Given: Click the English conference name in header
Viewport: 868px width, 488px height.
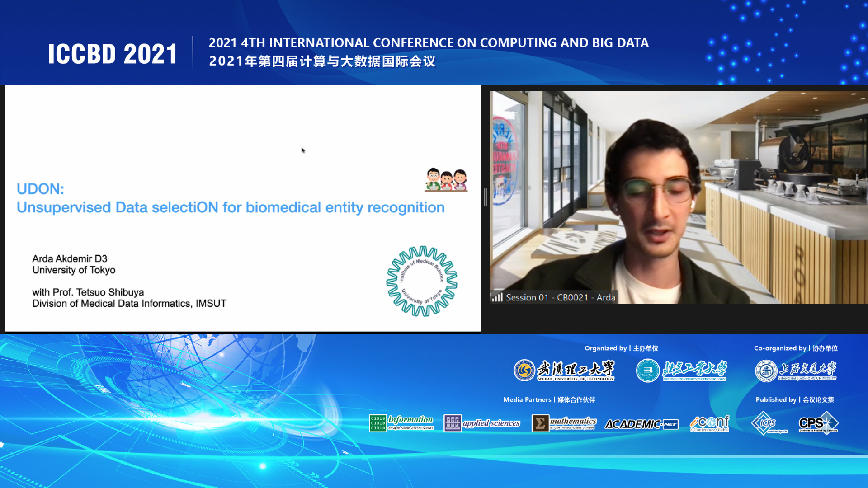Looking at the screenshot, I should click(429, 43).
